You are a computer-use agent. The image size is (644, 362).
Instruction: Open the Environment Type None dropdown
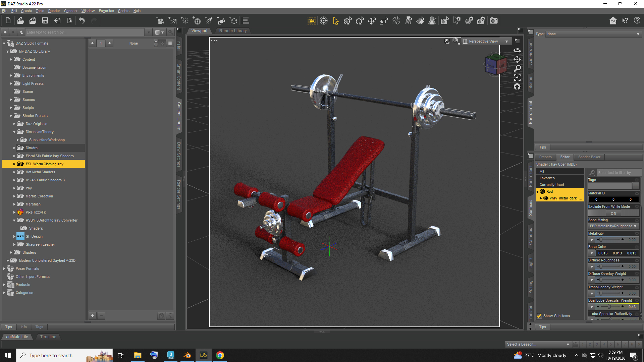tap(593, 34)
